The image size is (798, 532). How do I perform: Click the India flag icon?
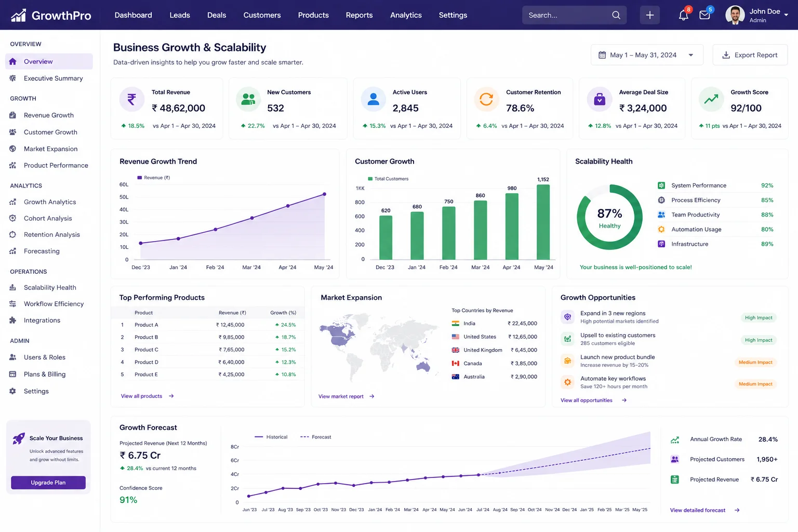point(456,323)
